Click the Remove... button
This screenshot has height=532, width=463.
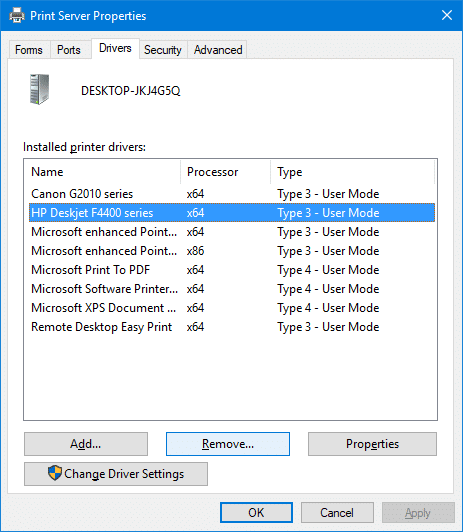[x=228, y=444]
